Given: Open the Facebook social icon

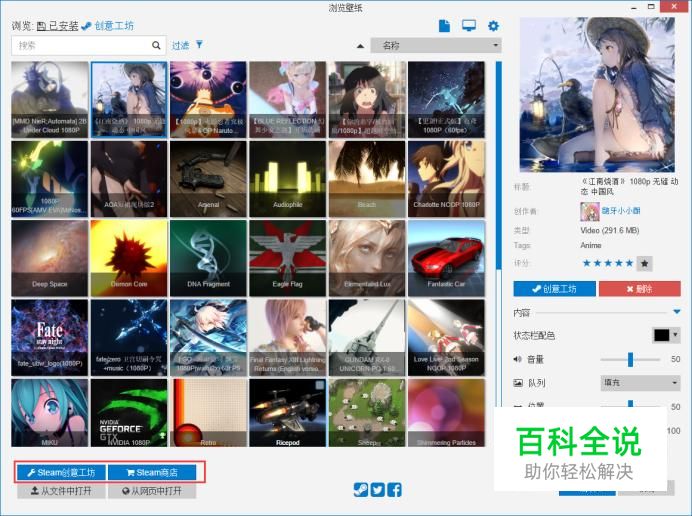Looking at the screenshot, I should tap(394, 490).
